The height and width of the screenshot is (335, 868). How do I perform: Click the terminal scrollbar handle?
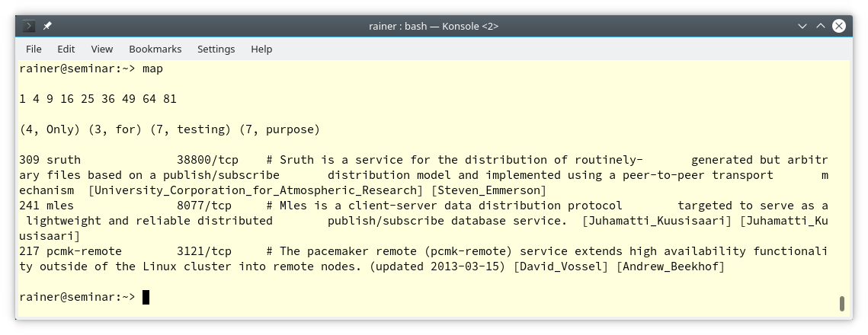(x=842, y=303)
